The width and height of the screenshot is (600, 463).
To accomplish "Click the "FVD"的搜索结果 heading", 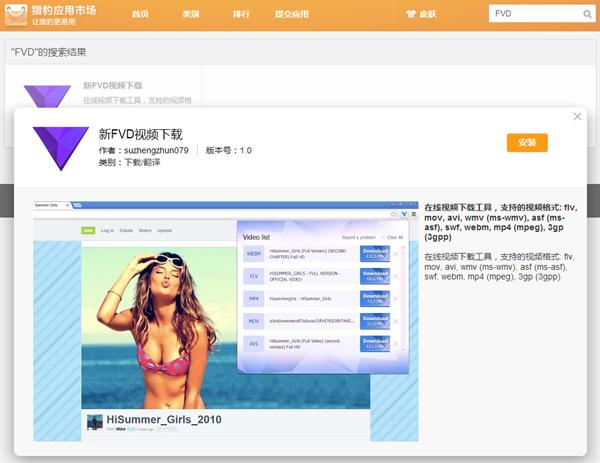I will (x=48, y=52).
